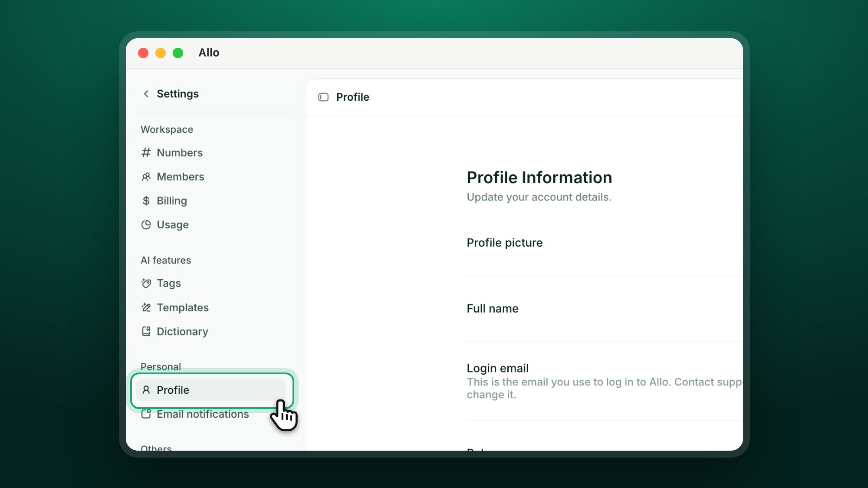Screen dimensions: 868x488
Task: Click the Tags label icon
Action: [146, 284]
